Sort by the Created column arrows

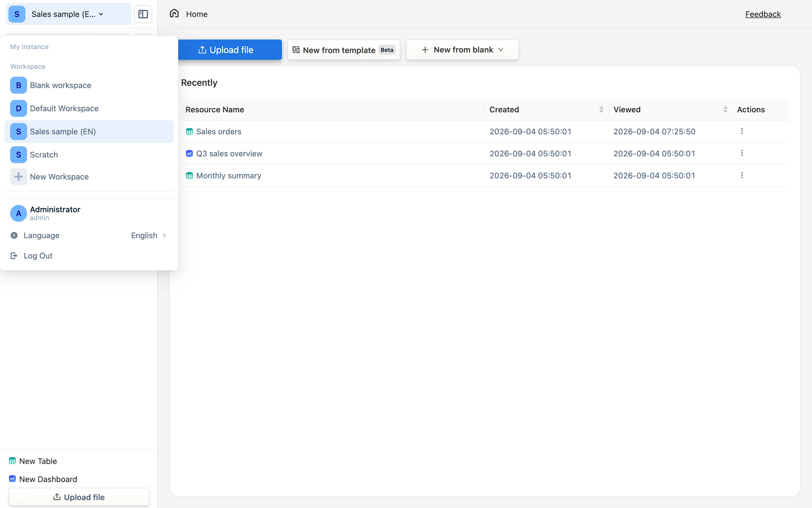601,110
